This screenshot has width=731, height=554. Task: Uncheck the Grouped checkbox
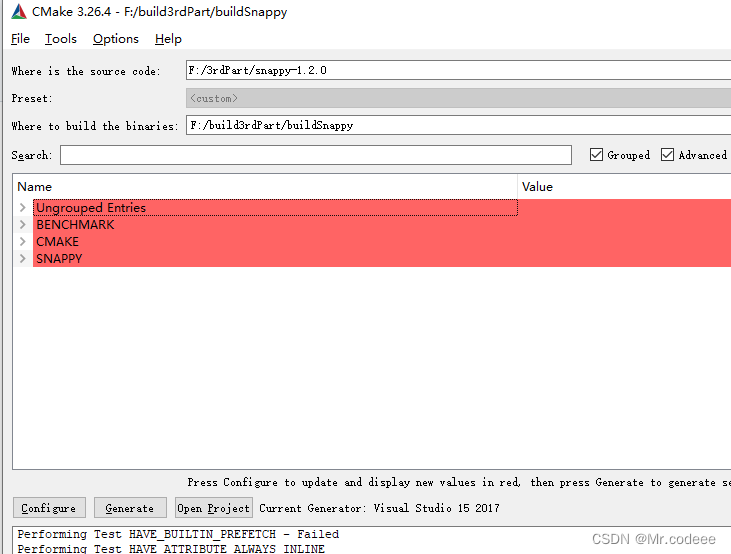(596, 154)
